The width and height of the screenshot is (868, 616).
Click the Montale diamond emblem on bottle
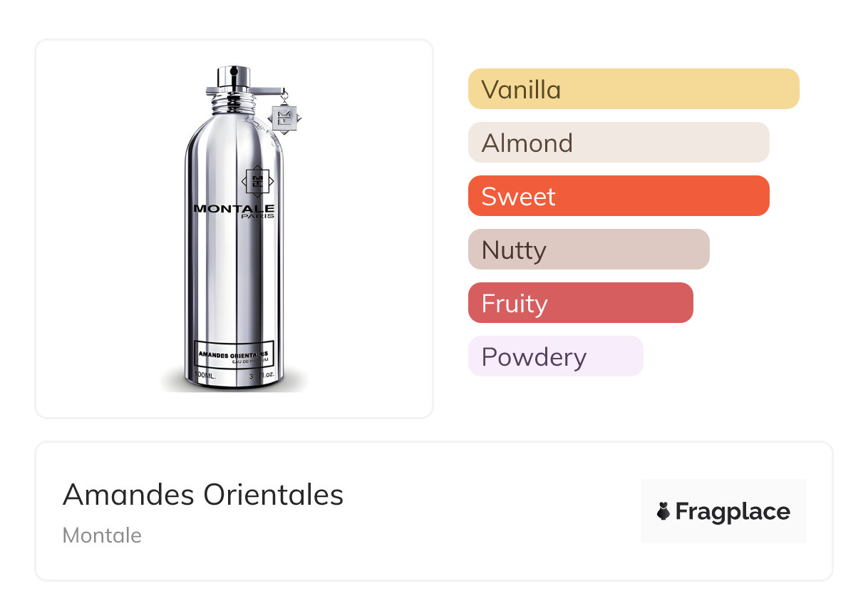pyautogui.click(x=257, y=180)
